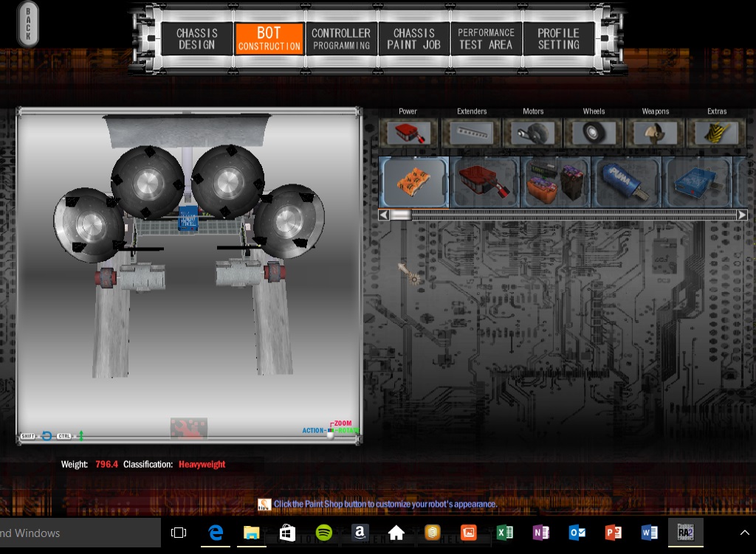Select the far-right silver disc on robot
Image resolution: width=756 pixels, height=554 pixels.
(x=289, y=221)
